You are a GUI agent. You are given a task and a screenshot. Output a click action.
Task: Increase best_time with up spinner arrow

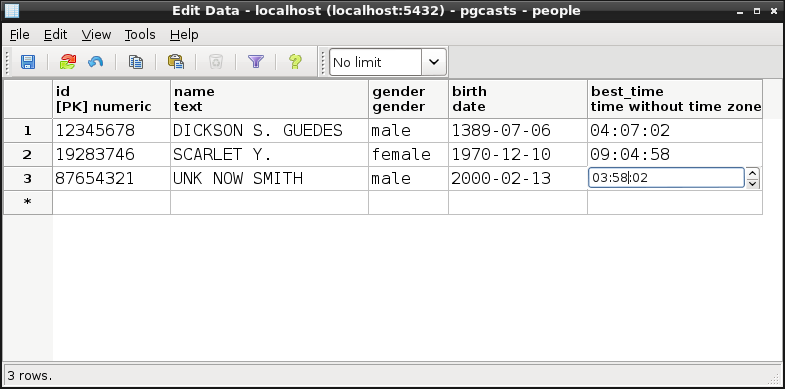pos(752,173)
